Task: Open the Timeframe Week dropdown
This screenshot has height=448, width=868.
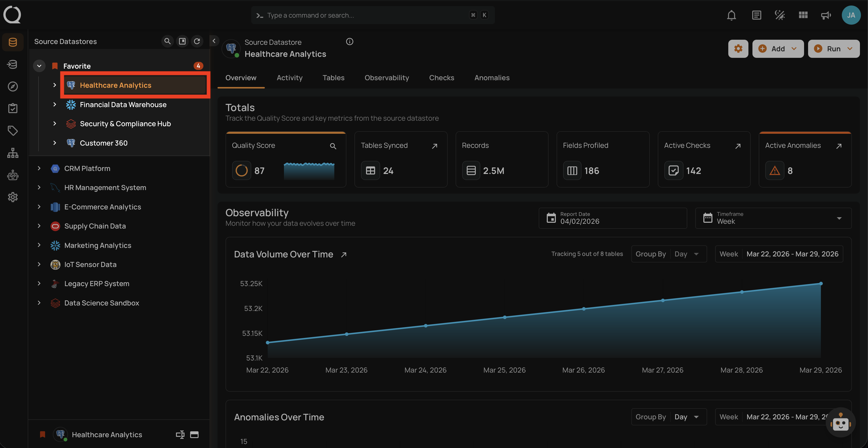Action: click(773, 218)
